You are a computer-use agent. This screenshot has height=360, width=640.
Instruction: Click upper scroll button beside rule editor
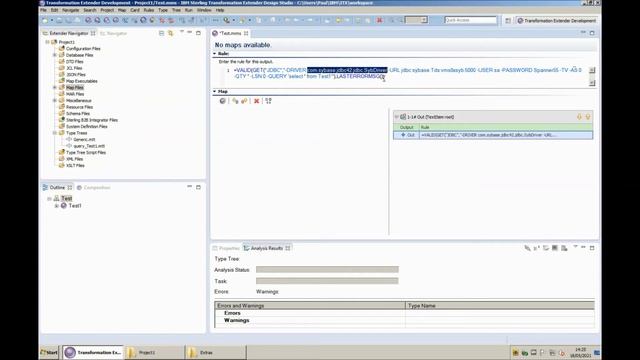pyautogui.click(x=592, y=70)
